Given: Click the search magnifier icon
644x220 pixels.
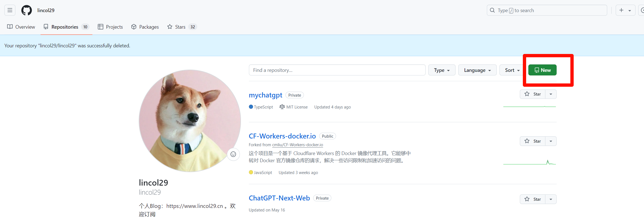Looking at the screenshot, I should pos(492,10).
